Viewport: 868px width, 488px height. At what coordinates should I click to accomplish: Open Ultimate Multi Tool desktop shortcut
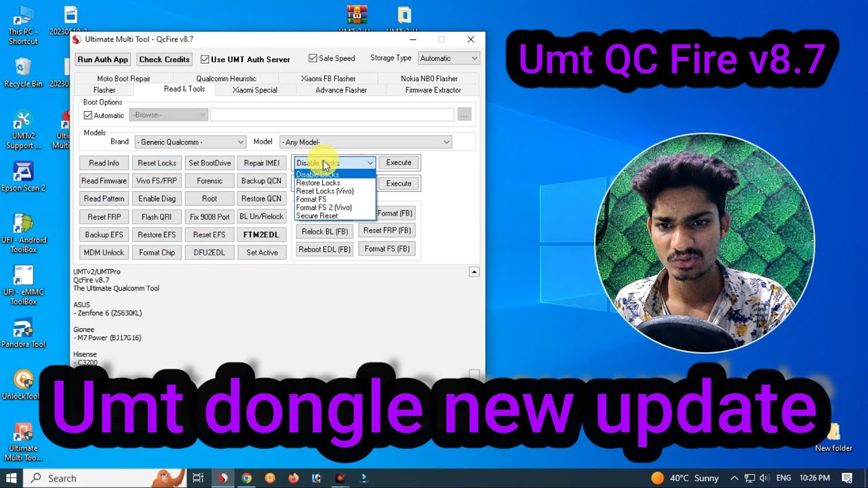point(23,442)
